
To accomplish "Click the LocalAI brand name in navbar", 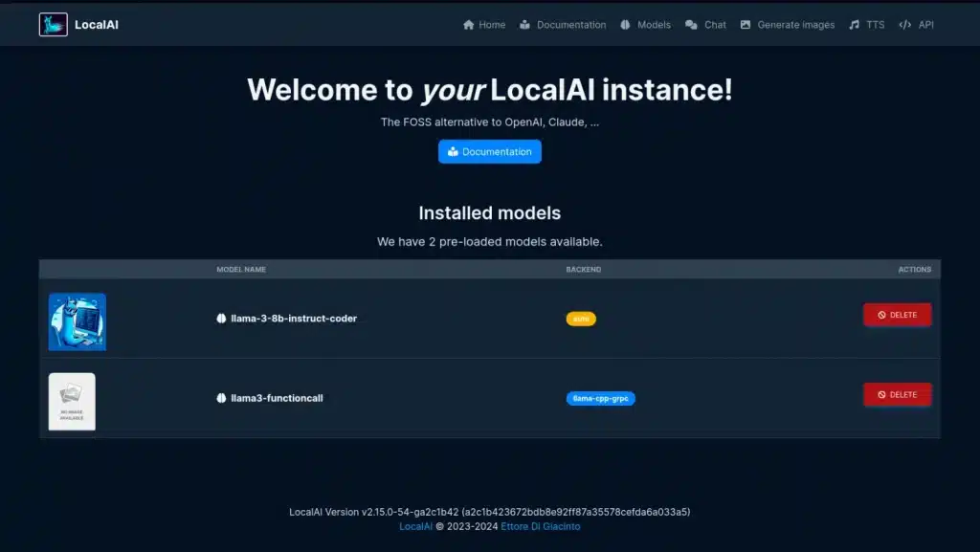I will tap(97, 24).
